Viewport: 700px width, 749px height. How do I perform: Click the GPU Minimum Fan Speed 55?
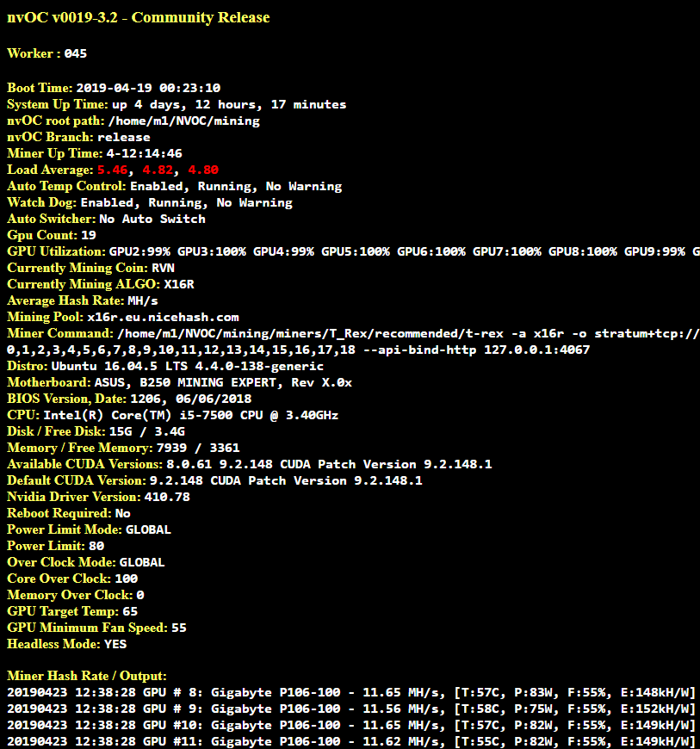[x=179, y=628]
